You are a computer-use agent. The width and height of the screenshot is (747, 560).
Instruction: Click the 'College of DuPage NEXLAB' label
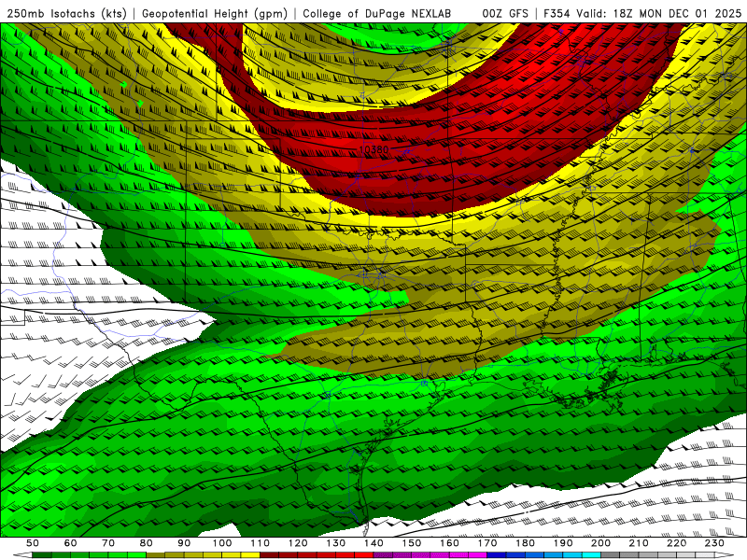click(x=376, y=13)
